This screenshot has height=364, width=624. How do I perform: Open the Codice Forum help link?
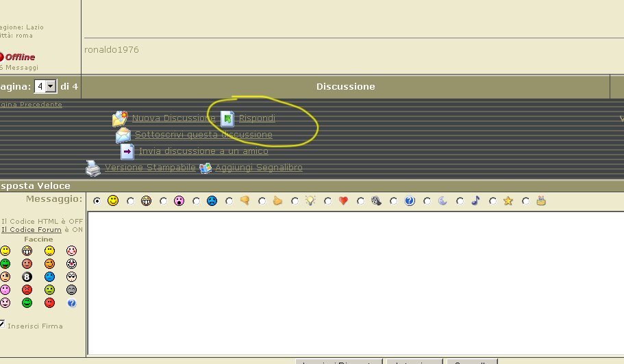(x=32, y=230)
